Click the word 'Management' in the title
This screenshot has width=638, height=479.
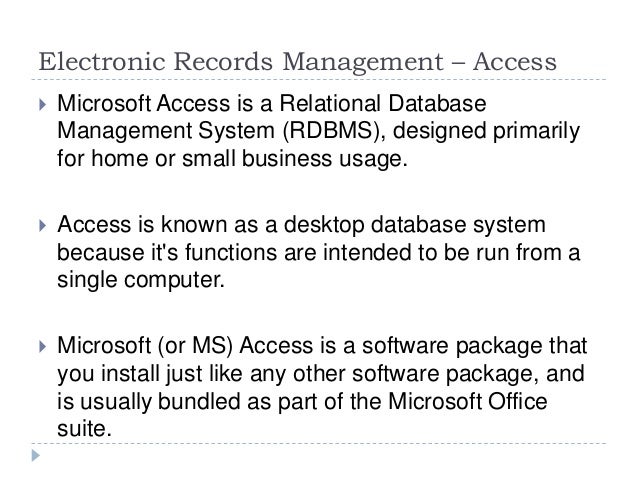coord(363,63)
